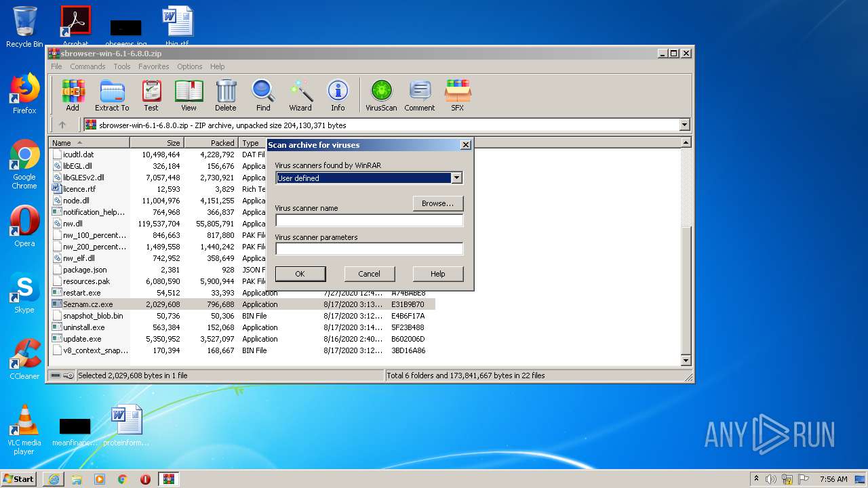Open CCleaner desktop shortcut
The height and width of the screenshot is (488, 868).
24,359
